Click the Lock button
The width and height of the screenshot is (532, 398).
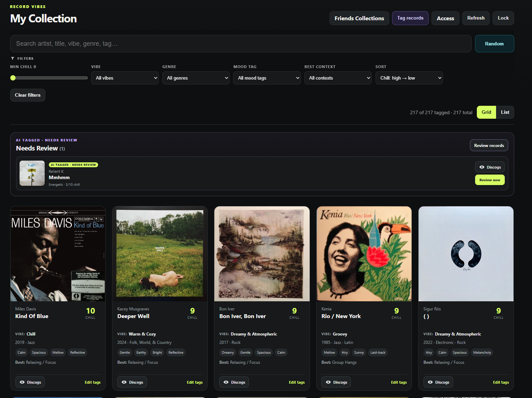point(503,18)
